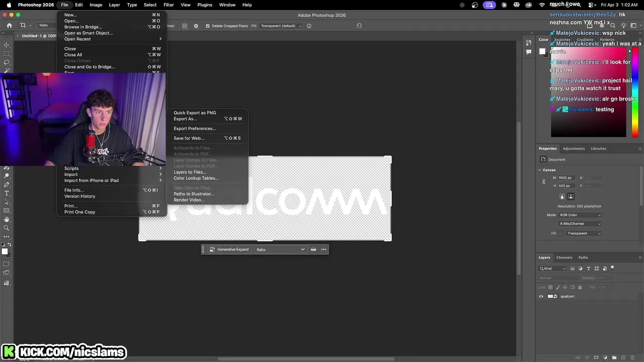Viewport: 644px width, 362px height.
Task: Select the Zoom magnifier tool
Action: pos(7,228)
